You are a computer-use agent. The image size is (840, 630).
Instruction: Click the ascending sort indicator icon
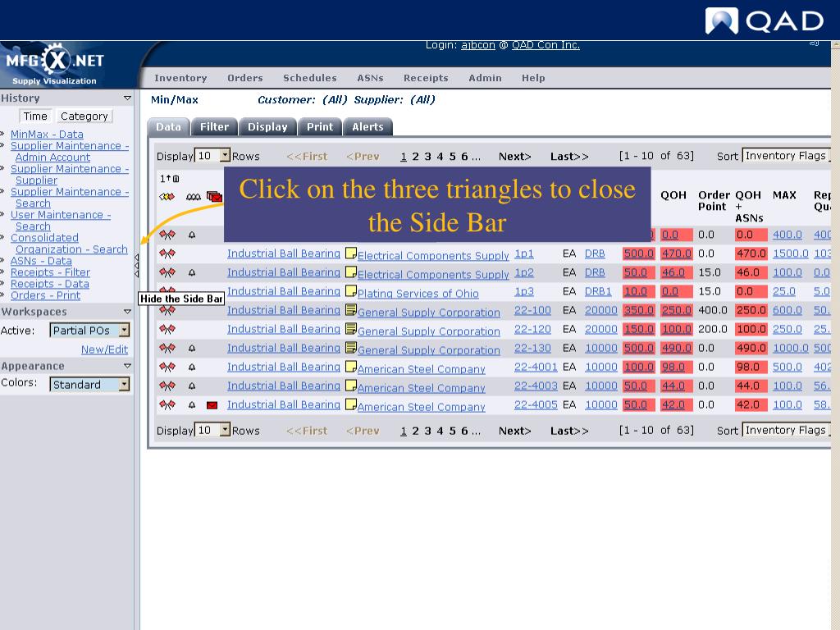pos(169,178)
